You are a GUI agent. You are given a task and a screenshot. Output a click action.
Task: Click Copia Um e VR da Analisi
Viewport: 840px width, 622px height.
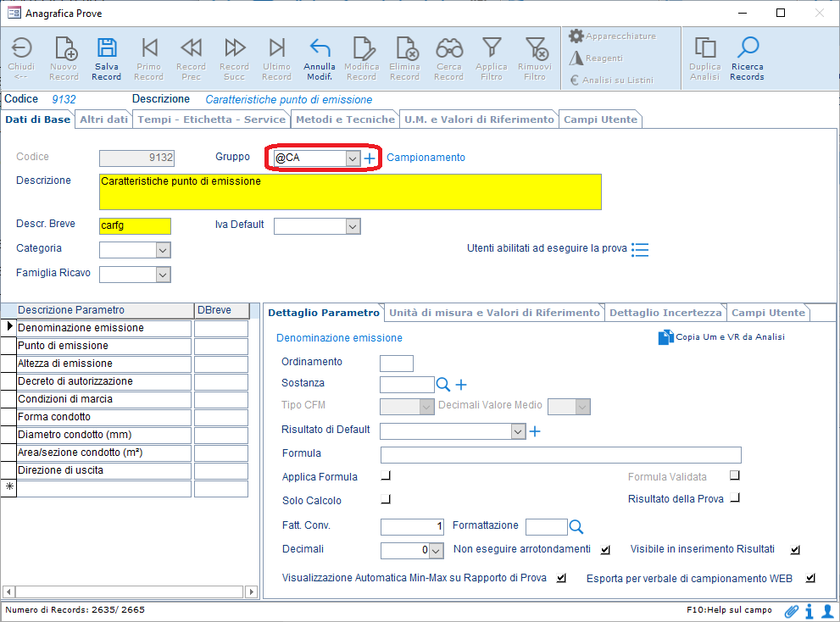coord(721,337)
